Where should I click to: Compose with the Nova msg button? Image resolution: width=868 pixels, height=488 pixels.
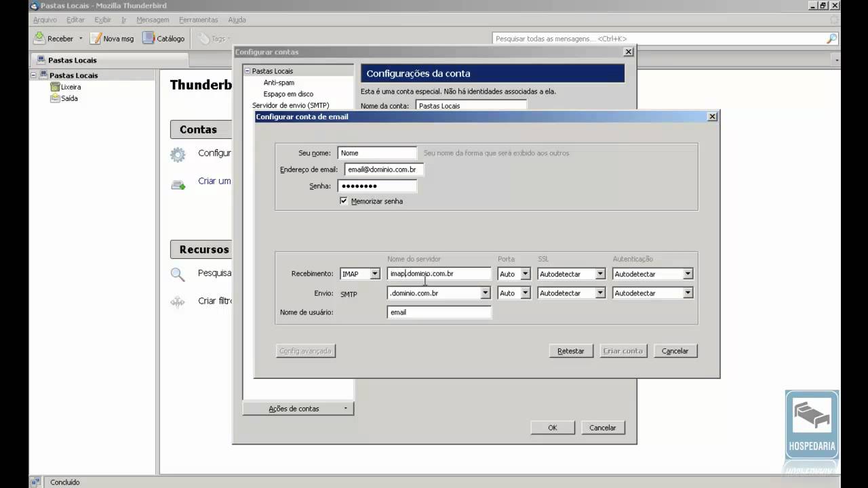113,39
